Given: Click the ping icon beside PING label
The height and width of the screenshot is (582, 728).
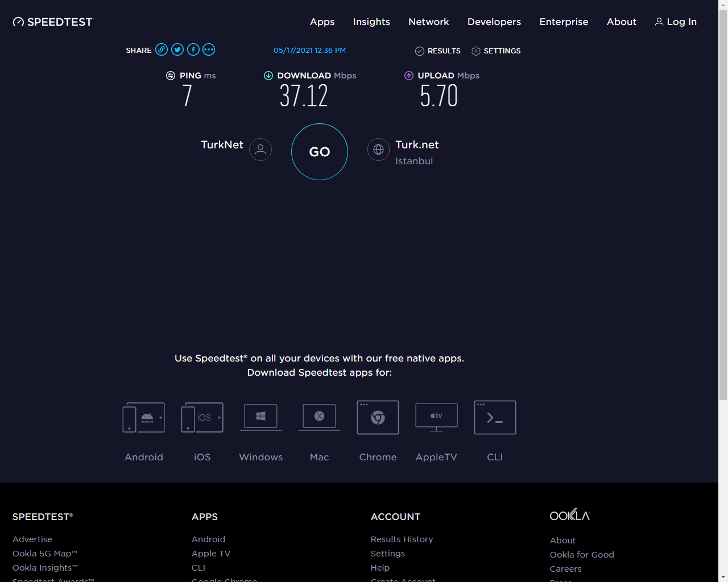Looking at the screenshot, I should click(171, 76).
